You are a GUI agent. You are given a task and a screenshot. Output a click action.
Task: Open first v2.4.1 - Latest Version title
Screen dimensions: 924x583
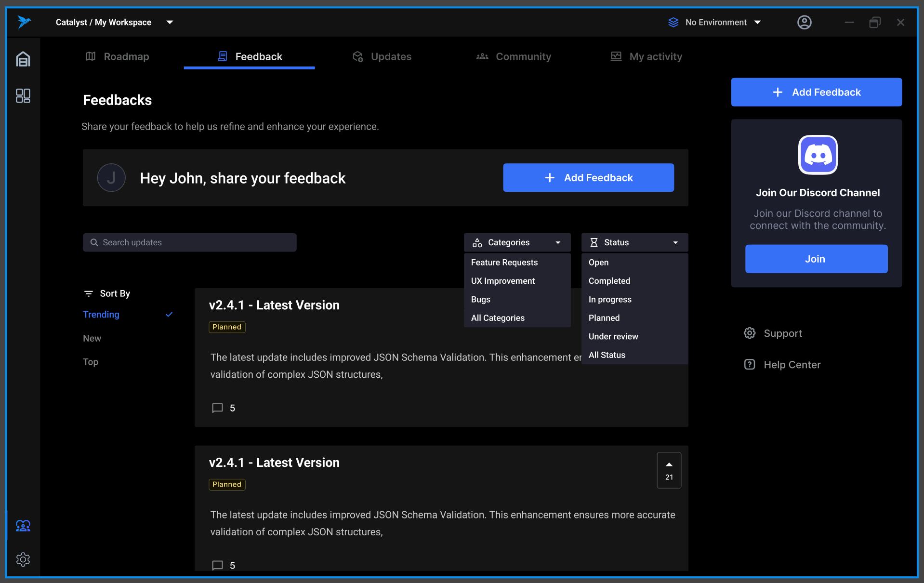[x=274, y=305]
